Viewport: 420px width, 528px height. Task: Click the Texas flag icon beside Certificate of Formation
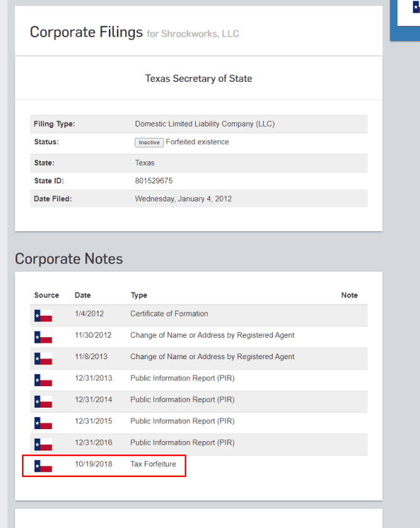[43, 316]
